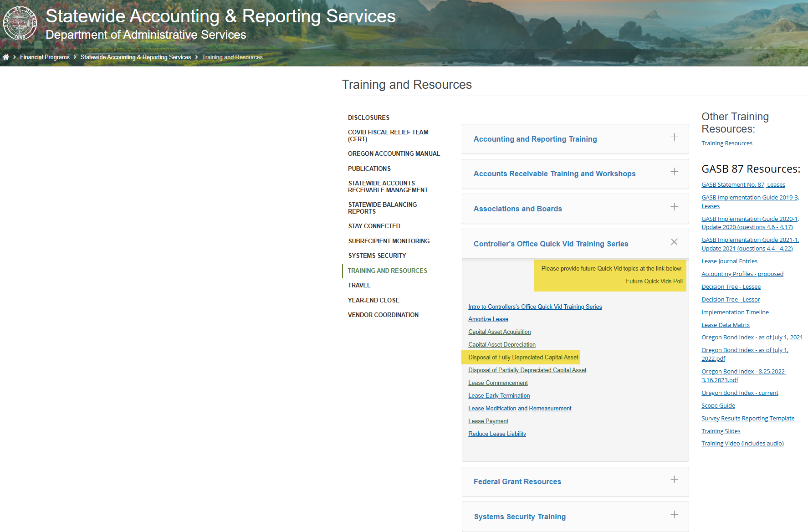Open Training Video (includes audio) link
The image size is (808, 532).
(742, 443)
